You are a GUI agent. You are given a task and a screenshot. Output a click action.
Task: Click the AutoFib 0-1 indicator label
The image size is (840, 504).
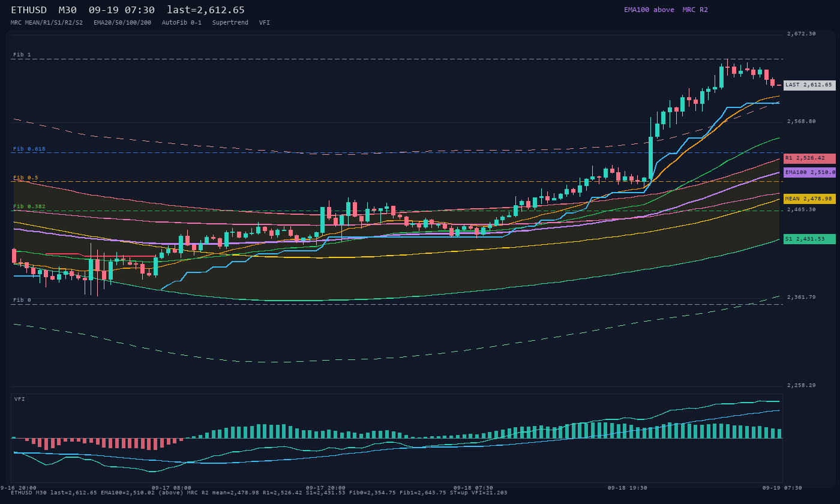tap(182, 22)
